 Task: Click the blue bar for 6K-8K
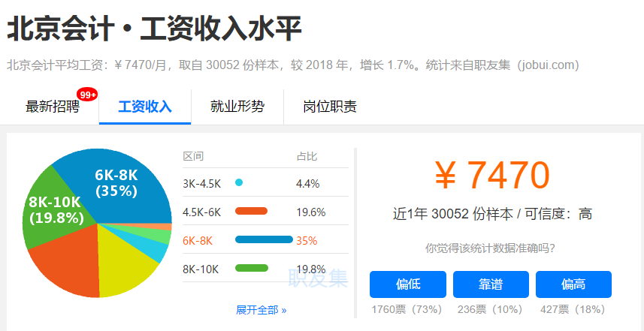click(x=264, y=240)
